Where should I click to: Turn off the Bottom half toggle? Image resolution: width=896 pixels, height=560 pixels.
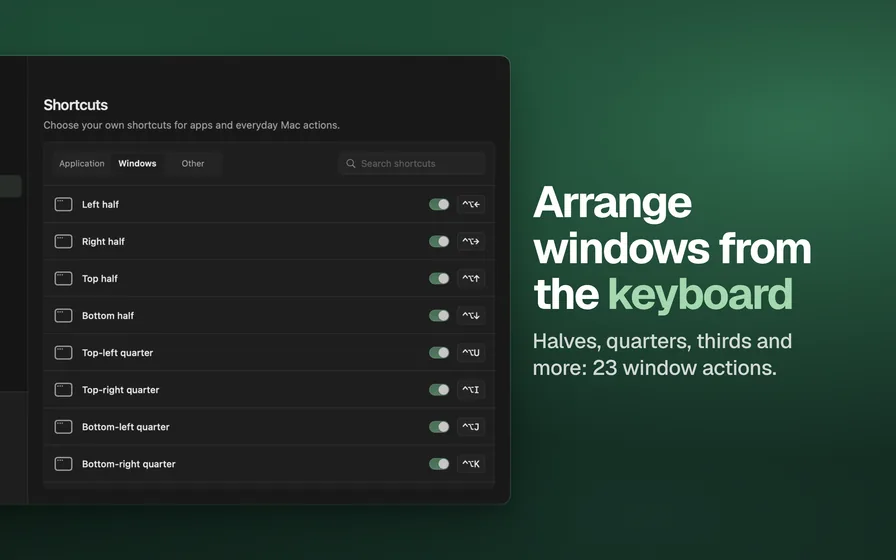point(439,315)
